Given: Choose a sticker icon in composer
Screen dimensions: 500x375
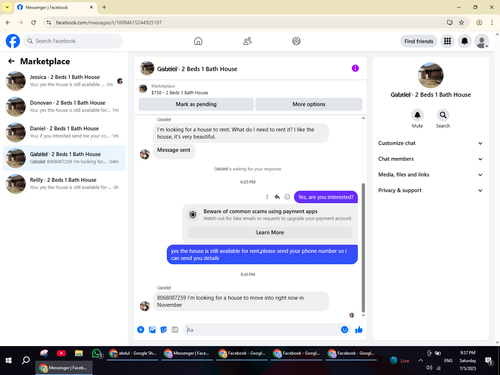Looking at the screenshot, I should (163, 330).
